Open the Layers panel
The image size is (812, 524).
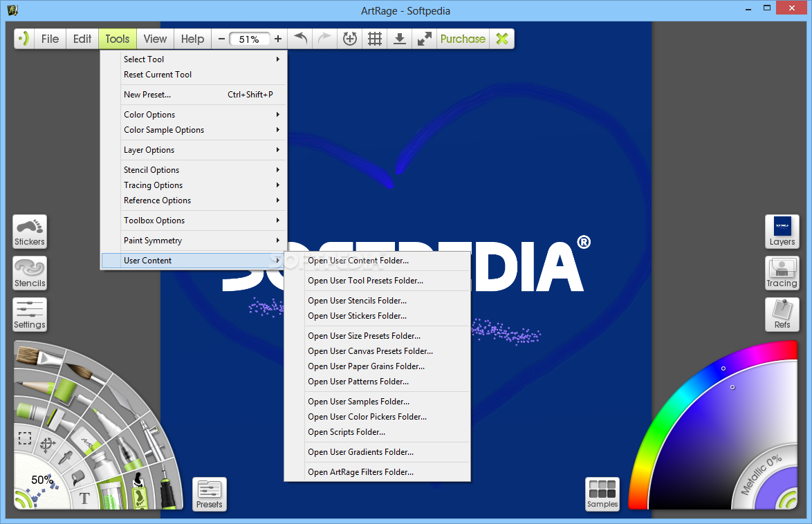(782, 232)
